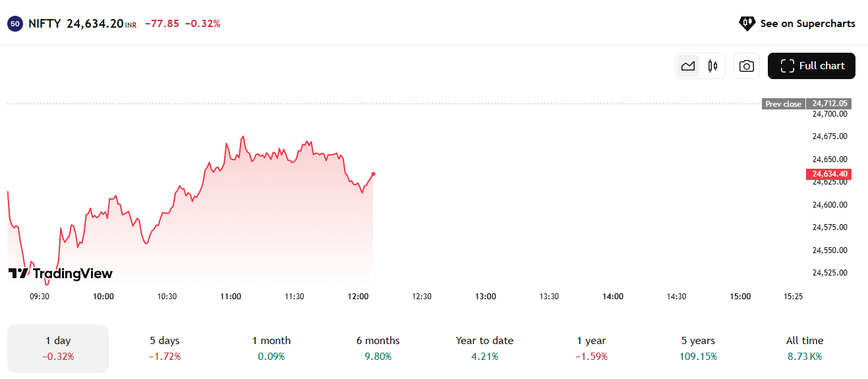Click the Prev close price label
This screenshot has width=868, height=379.
[x=784, y=104]
